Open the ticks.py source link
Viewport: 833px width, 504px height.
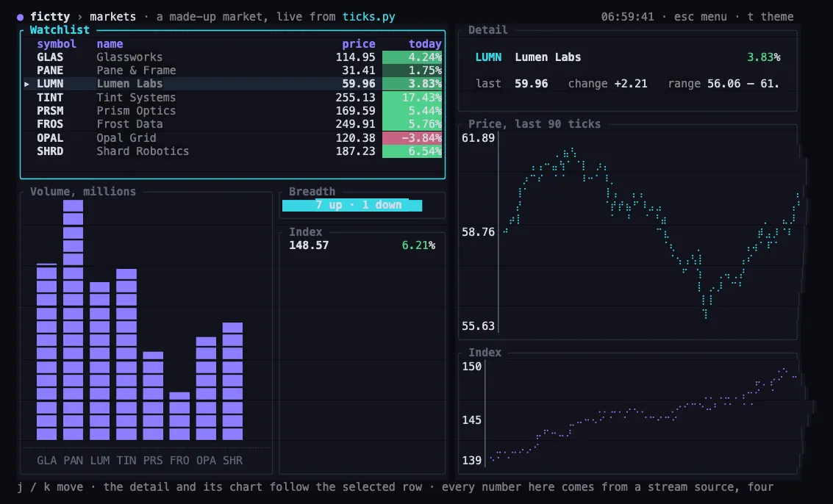coord(368,16)
